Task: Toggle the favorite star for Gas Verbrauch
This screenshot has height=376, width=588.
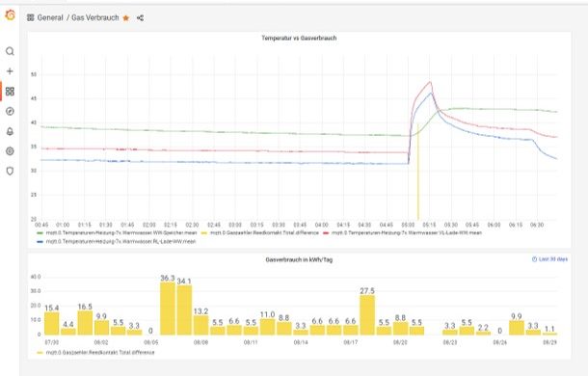Action: [x=126, y=17]
